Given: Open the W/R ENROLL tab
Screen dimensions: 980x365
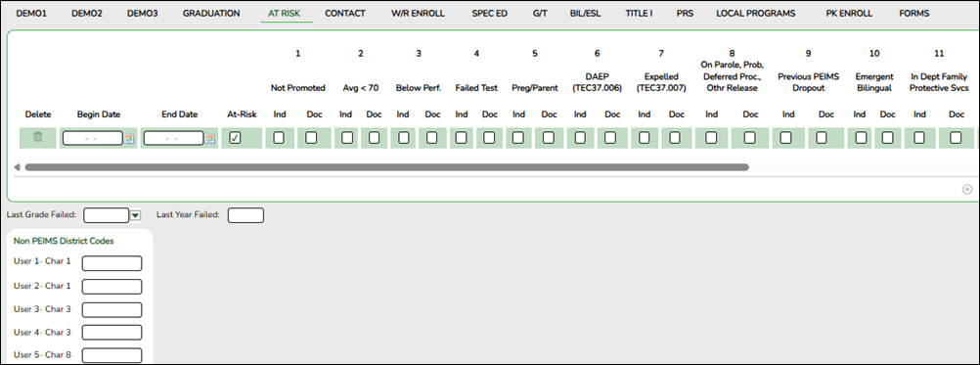Looking at the screenshot, I should (419, 13).
